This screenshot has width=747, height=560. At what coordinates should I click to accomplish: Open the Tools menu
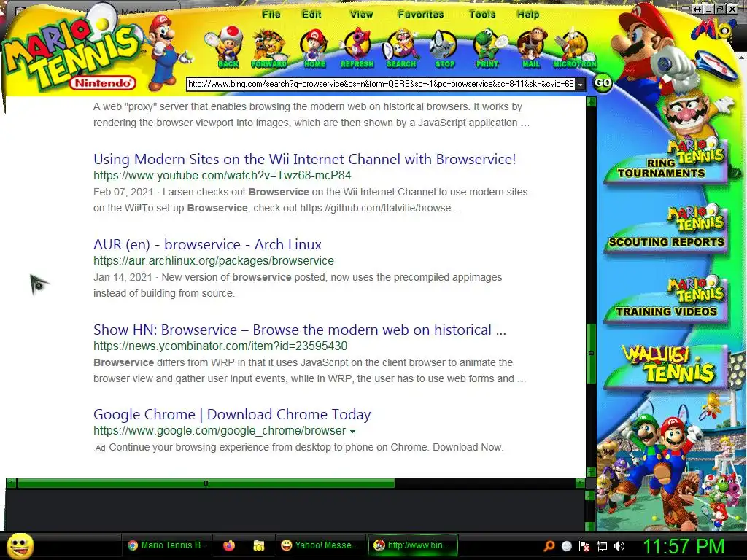[x=482, y=15]
